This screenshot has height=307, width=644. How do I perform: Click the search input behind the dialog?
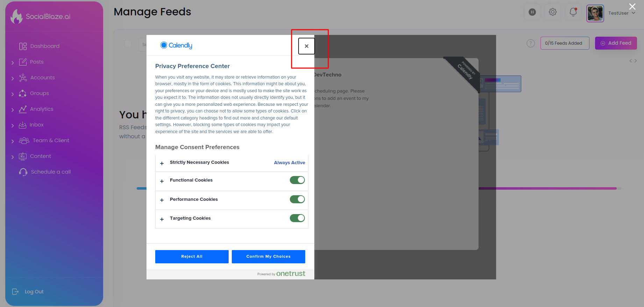pyautogui.click(x=143, y=45)
